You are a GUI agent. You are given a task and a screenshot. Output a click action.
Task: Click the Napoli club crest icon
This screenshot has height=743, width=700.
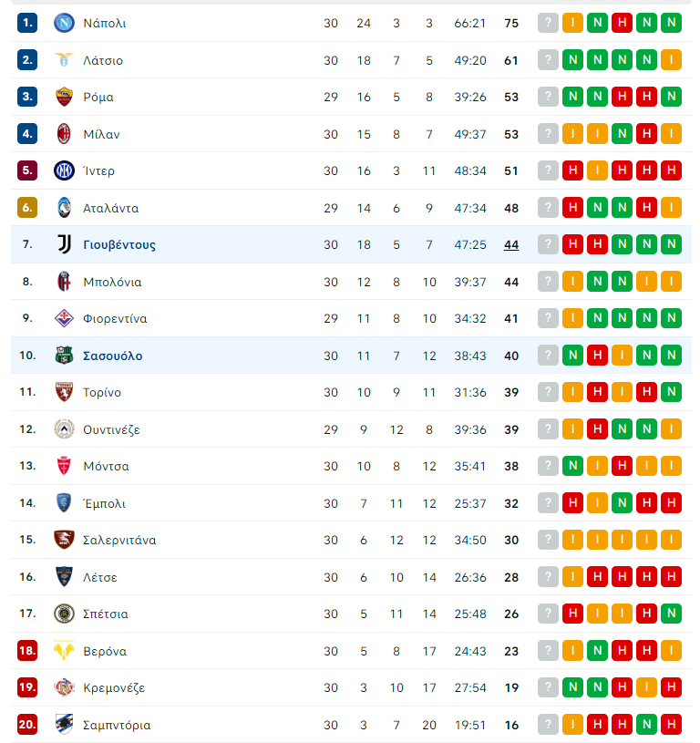click(x=64, y=23)
